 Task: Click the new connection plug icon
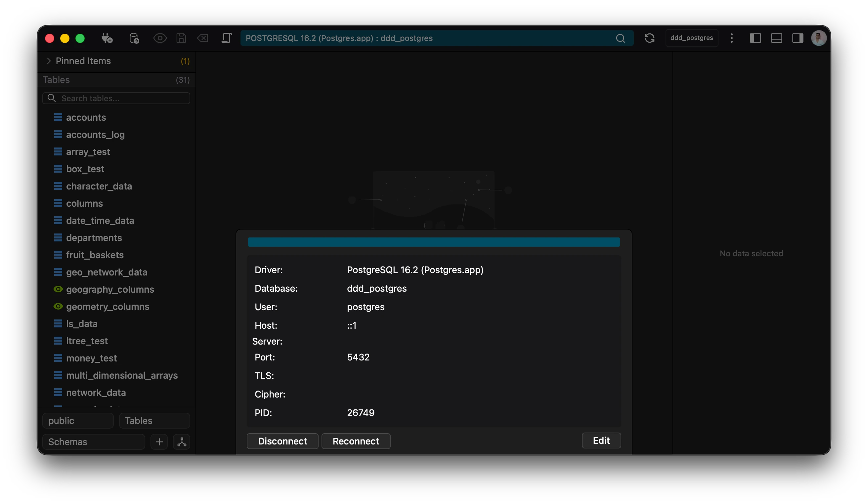click(107, 38)
